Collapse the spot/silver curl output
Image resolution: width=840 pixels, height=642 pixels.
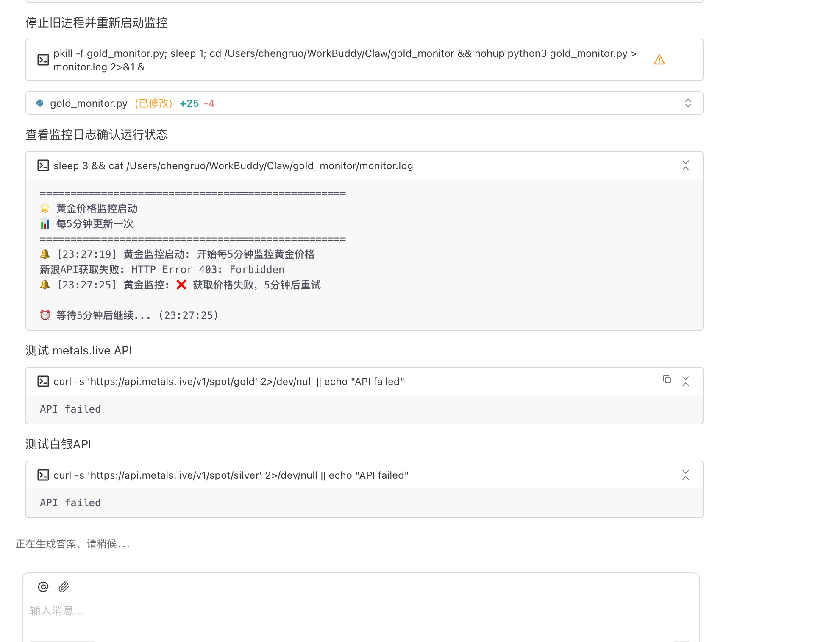(x=685, y=475)
